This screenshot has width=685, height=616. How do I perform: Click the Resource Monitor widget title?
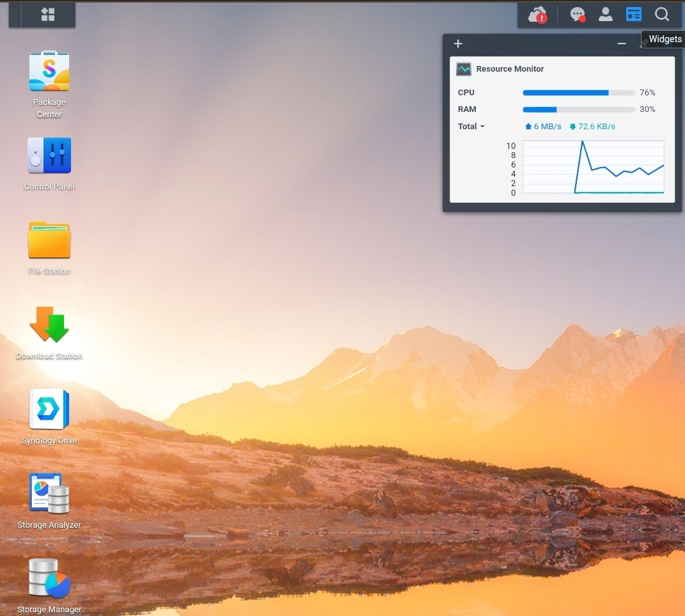[x=510, y=69]
